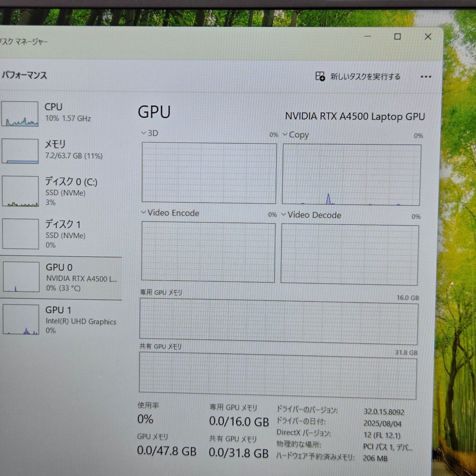Viewport: 476px width, 476px height.
Task: Click the ディスク 0 mini graph thumbnail
Action: (x=20, y=191)
